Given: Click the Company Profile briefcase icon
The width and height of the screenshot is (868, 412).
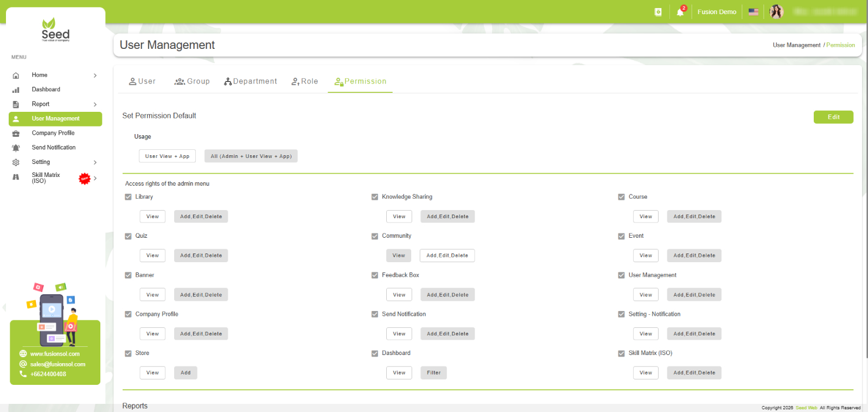Looking at the screenshot, I should [x=16, y=134].
